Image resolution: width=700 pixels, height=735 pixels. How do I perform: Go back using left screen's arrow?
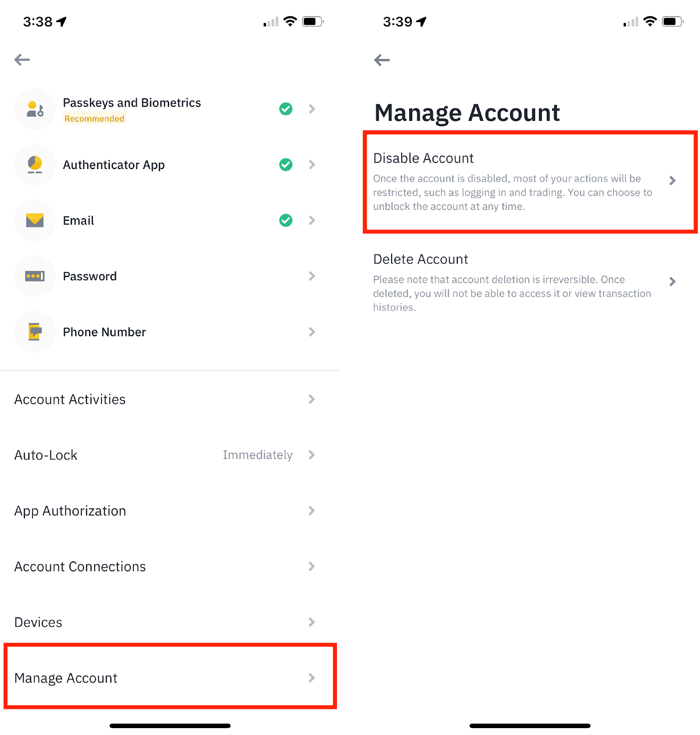[x=22, y=60]
